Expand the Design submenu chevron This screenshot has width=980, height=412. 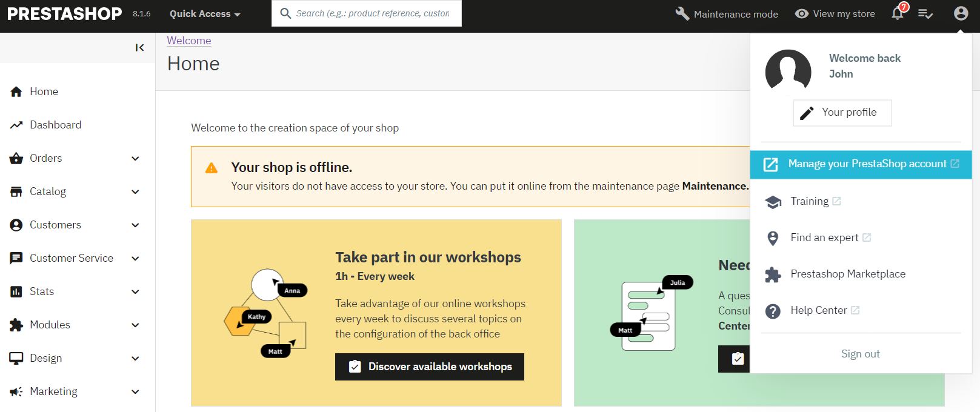tap(136, 358)
